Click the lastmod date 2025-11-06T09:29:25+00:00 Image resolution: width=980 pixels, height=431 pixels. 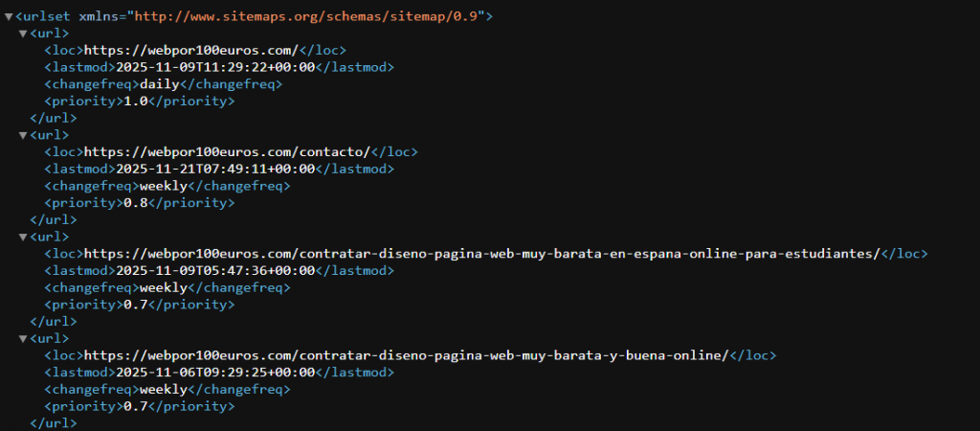pyautogui.click(x=215, y=372)
